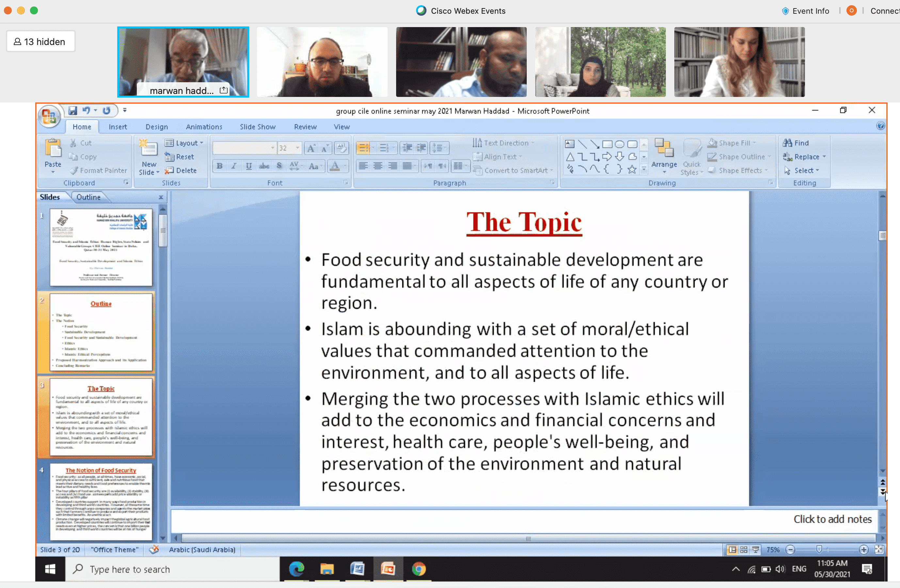Open the Select dropdown in Editing

[x=802, y=170]
